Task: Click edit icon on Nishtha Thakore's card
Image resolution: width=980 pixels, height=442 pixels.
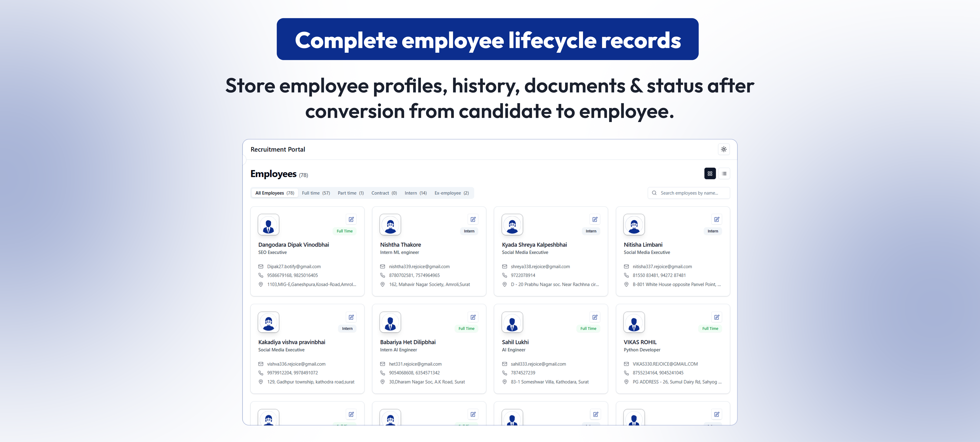Action: pos(473,219)
